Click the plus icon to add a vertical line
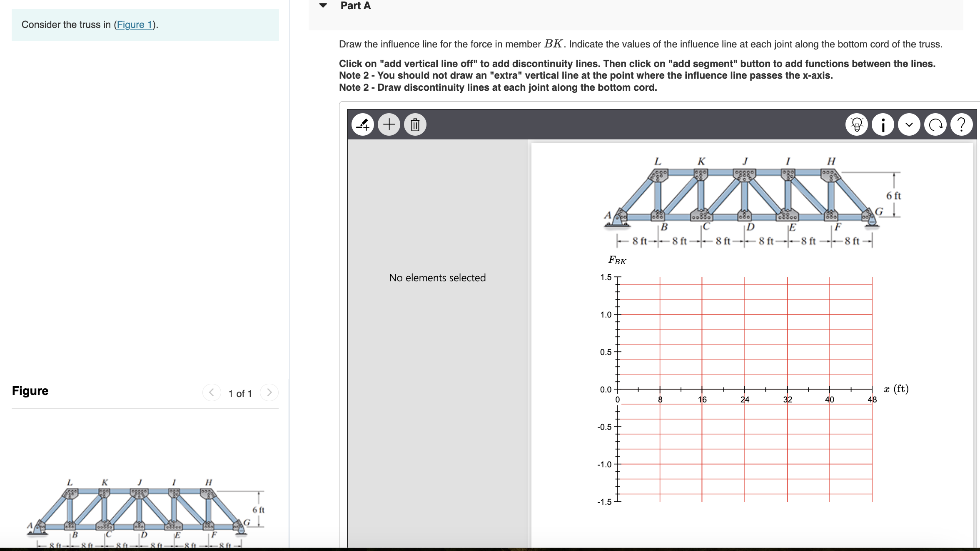The image size is (980, 551). pyautogui.click(x=389, y=124)
